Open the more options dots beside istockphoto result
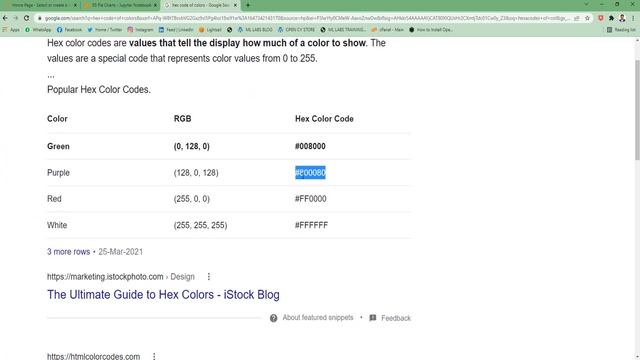The width and height of the screenshot is (640, 360). (x=209, y=277)
